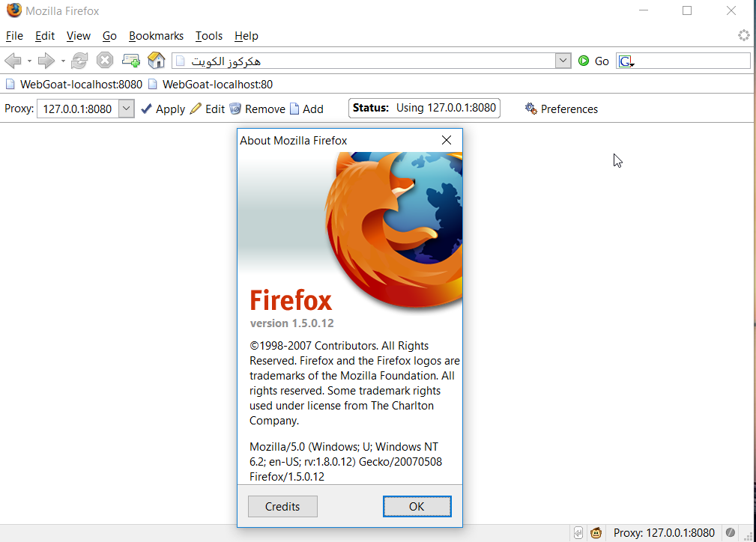Click the page icon in address bar
The height and width of the screenshot is (542, 756).
181,61
